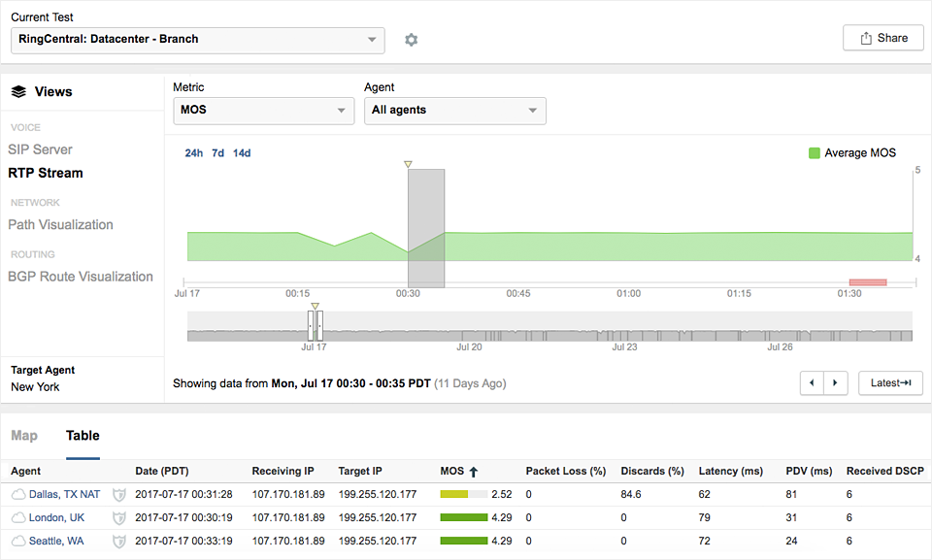Image resolution: width=932 pixels, height=560 pixels.
Task: Click the MOS column sort arrow
Action: tap(474, 472)
